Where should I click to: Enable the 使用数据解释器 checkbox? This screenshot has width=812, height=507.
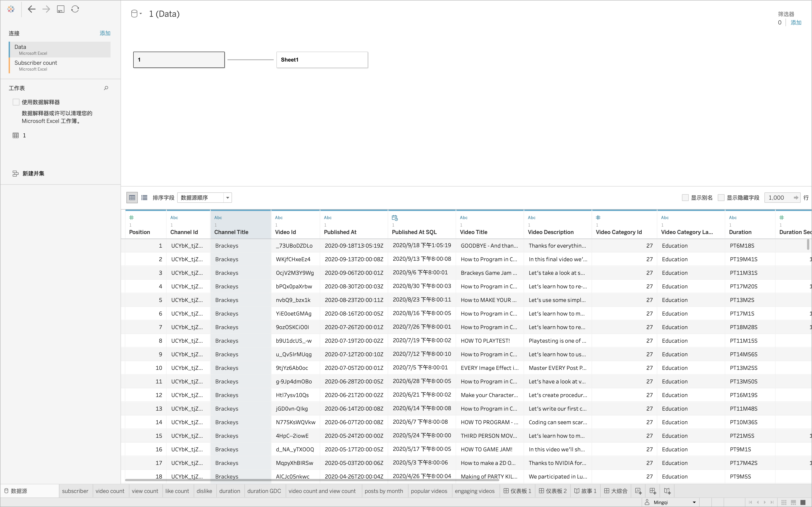16,102
